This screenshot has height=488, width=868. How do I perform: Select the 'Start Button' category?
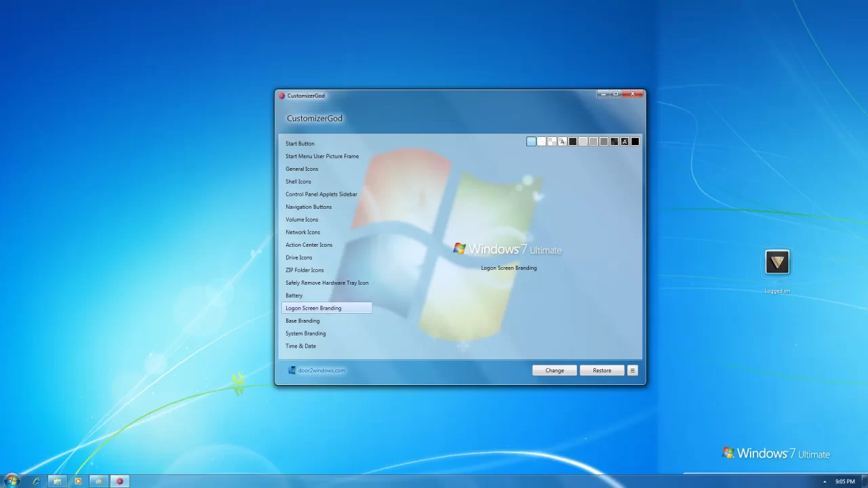click(300, 144)
